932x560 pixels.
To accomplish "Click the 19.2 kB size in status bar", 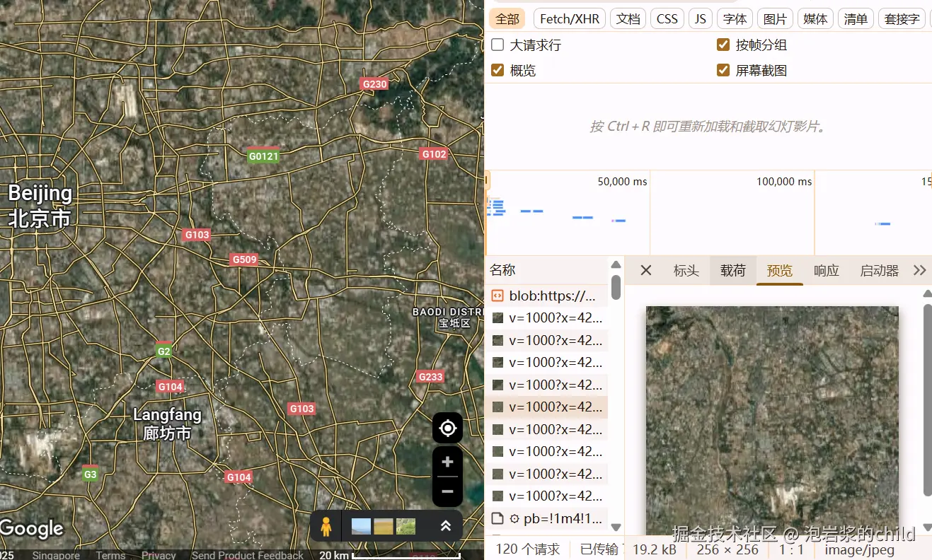I will coord(654,549).
